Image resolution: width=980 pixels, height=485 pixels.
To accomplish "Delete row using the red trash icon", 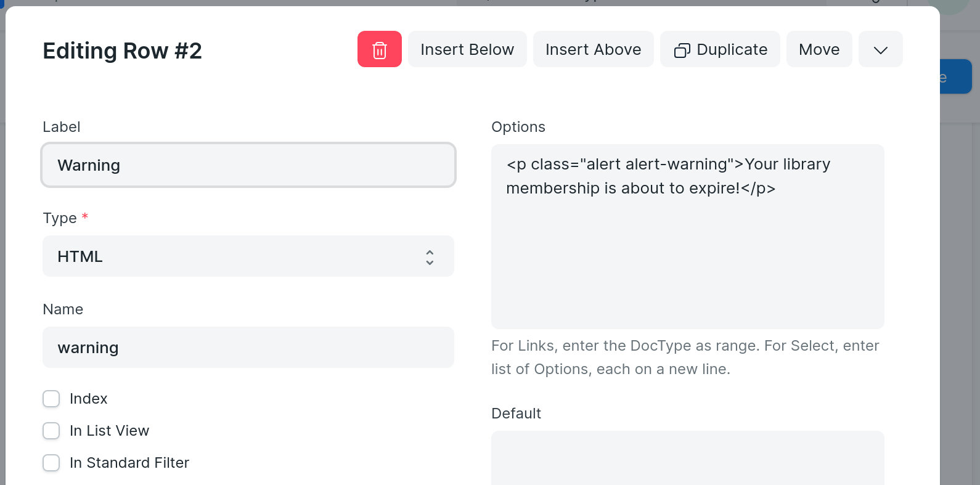I will click(379, 49).
